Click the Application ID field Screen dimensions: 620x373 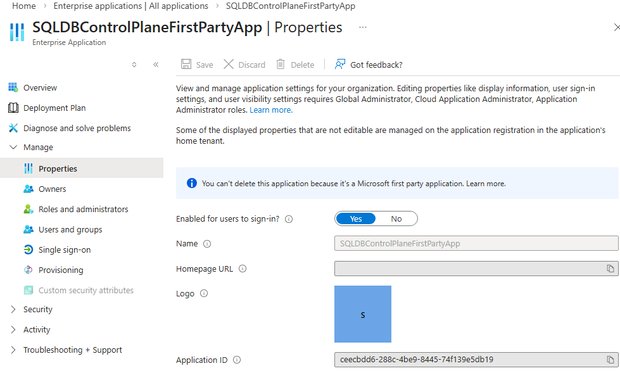pos(476,360)
